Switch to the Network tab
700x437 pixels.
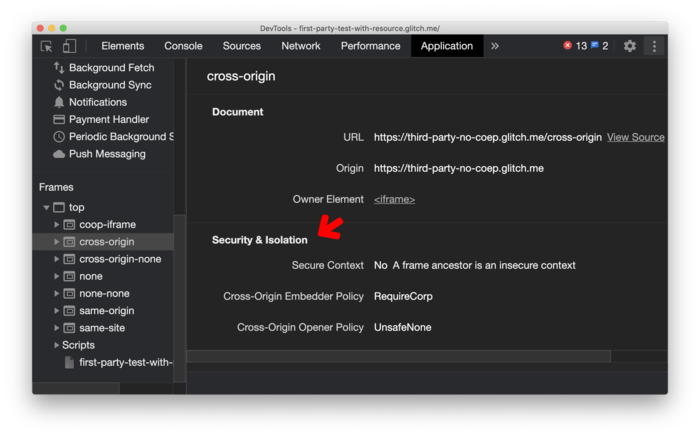[301, 46]
